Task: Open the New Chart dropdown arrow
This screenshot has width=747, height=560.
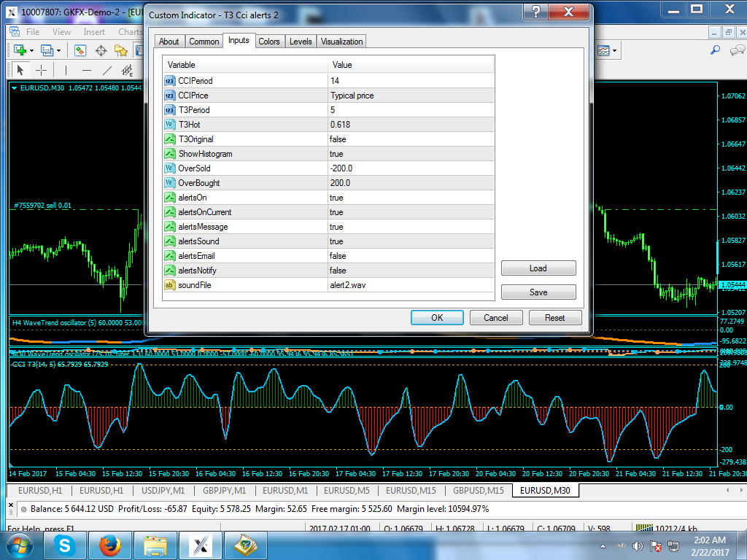Action: [x=31, y=50]
